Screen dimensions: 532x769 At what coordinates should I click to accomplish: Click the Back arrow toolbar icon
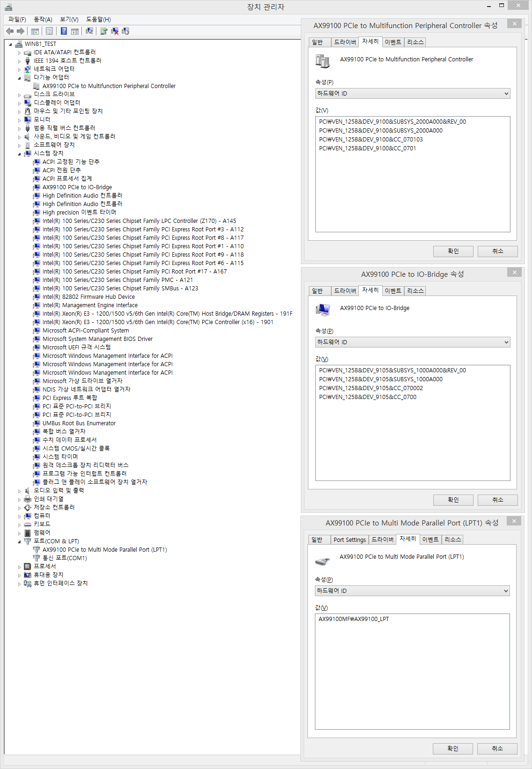point(10,31)
